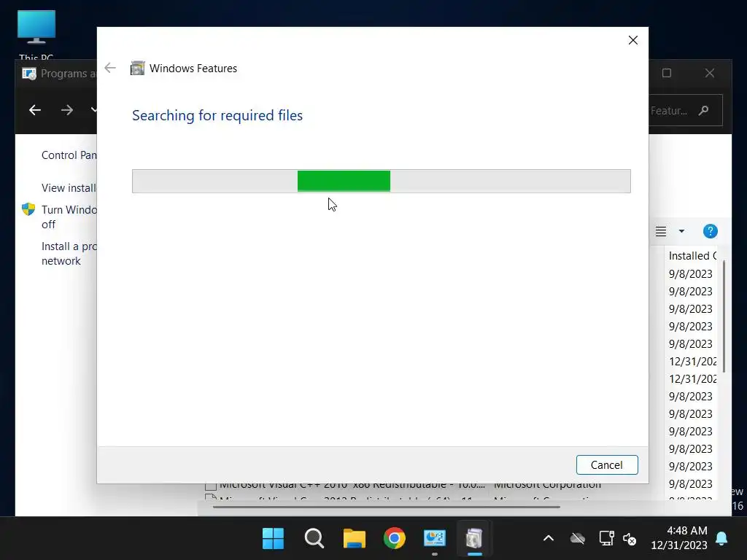Switch to Windows Features taskbar app

click(474, 539)
